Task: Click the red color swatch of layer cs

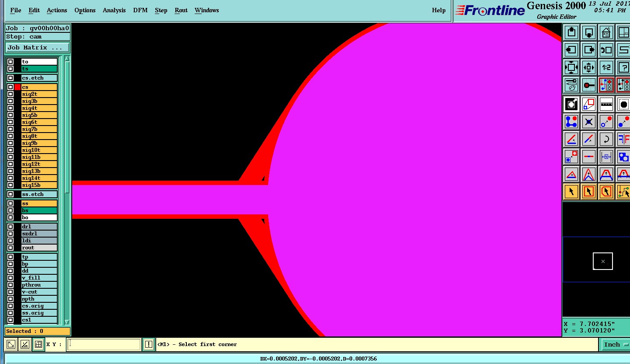Action: pyautogui.click(x=17, y=87)
